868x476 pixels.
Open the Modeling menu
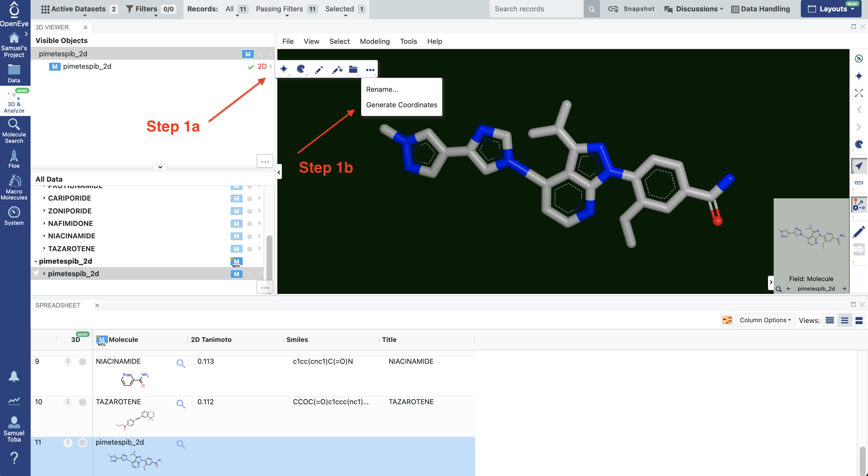(x=375, y=41)
